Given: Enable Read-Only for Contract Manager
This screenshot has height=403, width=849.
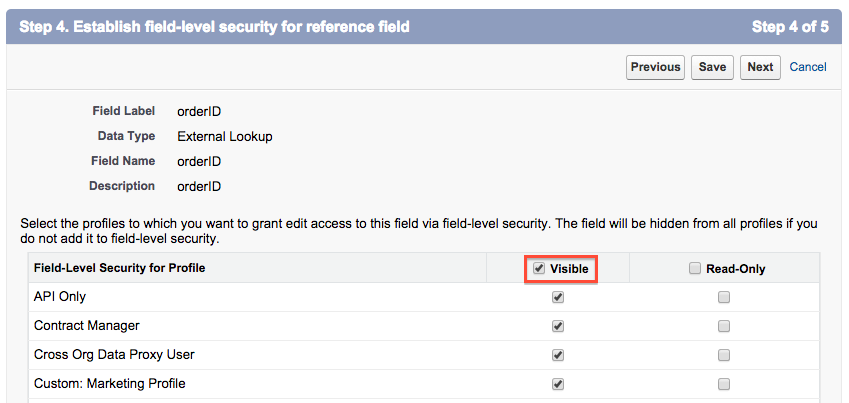Looking at the screenshot, I should click(724, 326).
